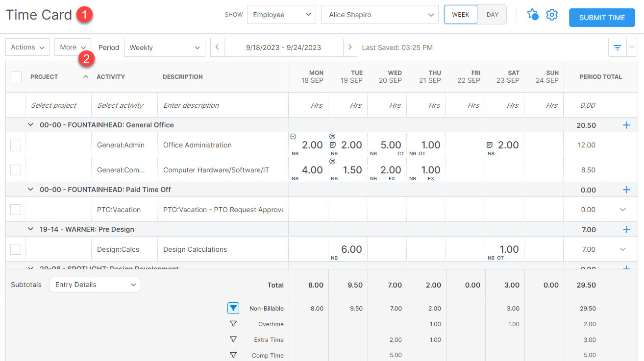Add a row to FOUNTAINHEAD: General Office via plus icon

[x=626, y=125]
